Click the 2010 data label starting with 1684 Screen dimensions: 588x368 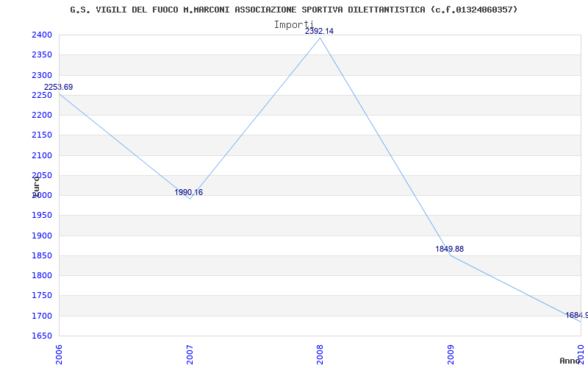(x=577, y=315)
